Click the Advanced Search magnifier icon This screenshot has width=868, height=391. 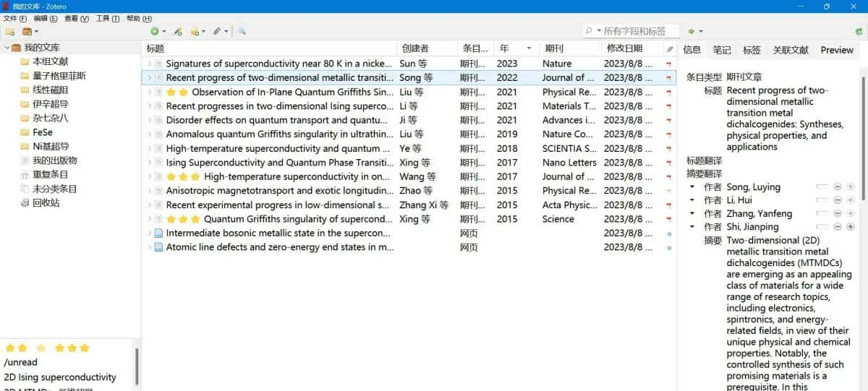pos(242,31)
